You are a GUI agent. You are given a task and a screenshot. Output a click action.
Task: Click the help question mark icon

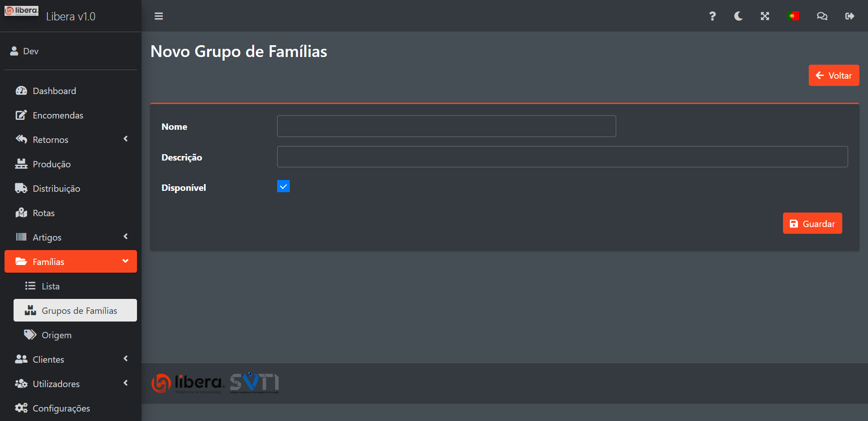(x=712, y=16)
